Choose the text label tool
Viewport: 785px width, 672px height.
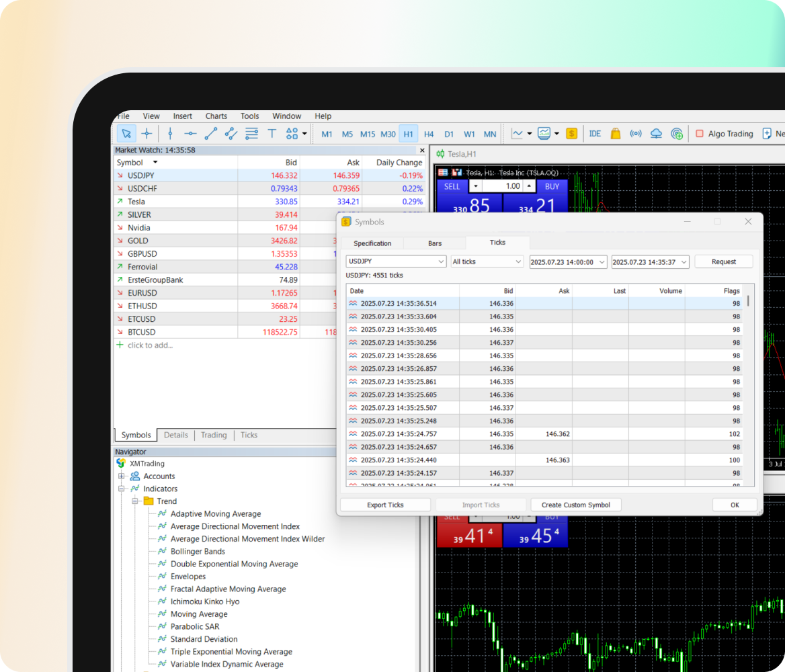click(x=272, y=134)
